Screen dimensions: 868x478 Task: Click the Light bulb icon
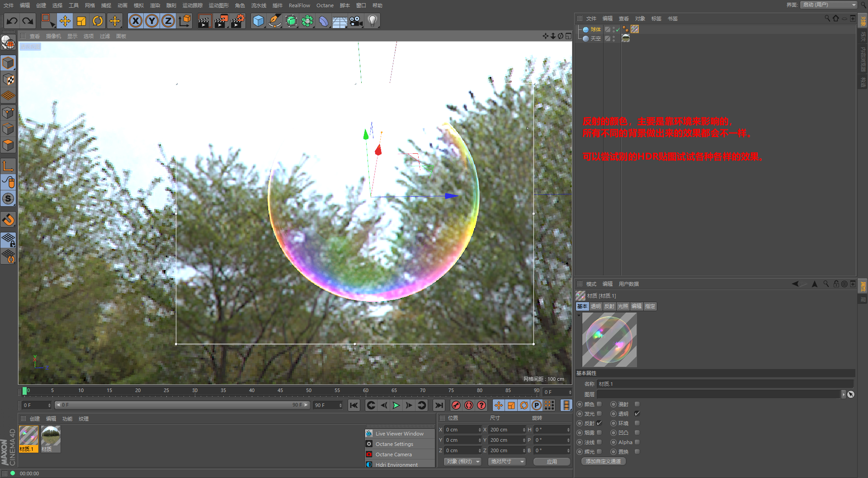(373, 21)
